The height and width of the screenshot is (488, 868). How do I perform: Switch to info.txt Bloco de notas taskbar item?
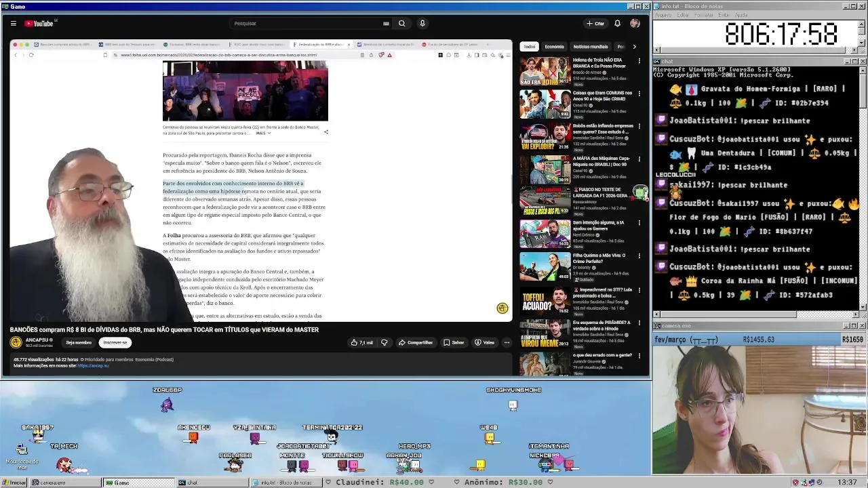click(x=285, y=483)
